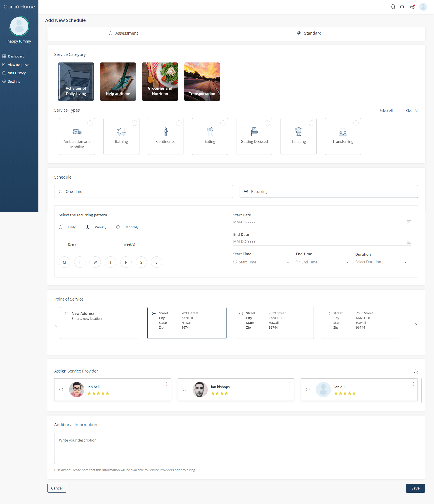
Task: Open the Start Date calendar picker
Action: click(x=409, y=222)
